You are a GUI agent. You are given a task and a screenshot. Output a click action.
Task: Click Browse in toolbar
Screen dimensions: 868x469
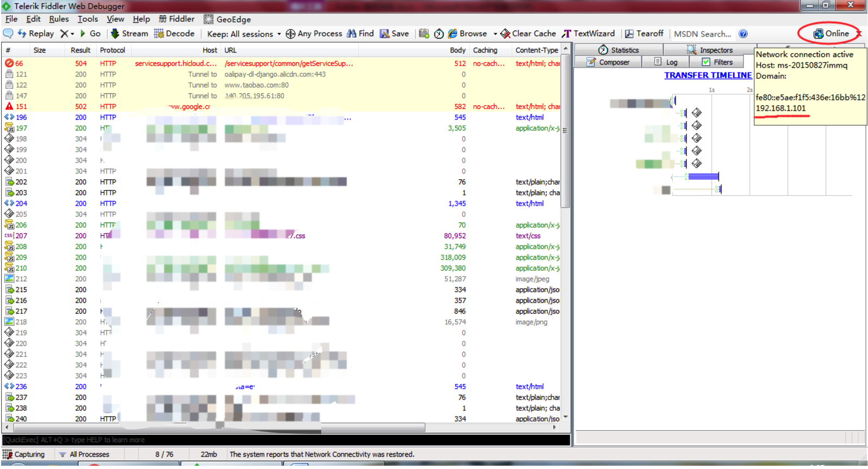coord(467,33)
